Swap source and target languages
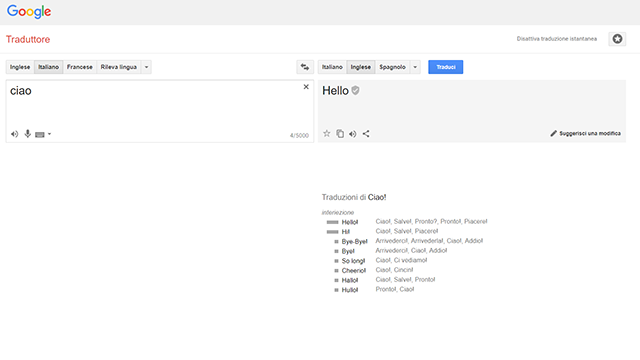This screenshot has width=640, height=360. pos(305,67)
